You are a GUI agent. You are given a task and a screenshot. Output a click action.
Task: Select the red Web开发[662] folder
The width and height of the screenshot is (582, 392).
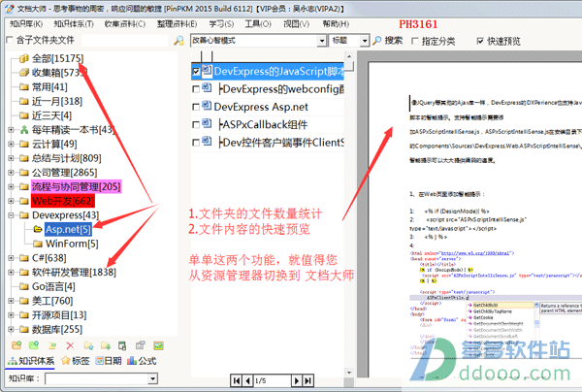click(x=63, y=201)
